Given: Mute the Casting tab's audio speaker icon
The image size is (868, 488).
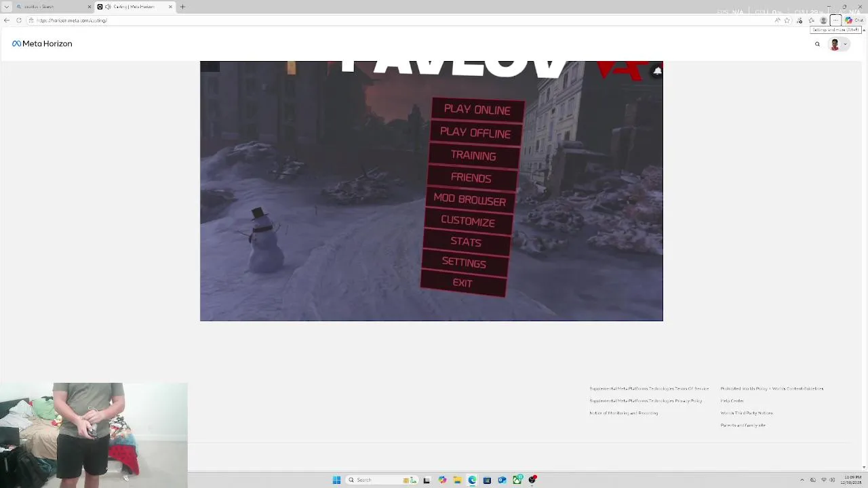Looking at the screenshot, I should tap(108, 7).
